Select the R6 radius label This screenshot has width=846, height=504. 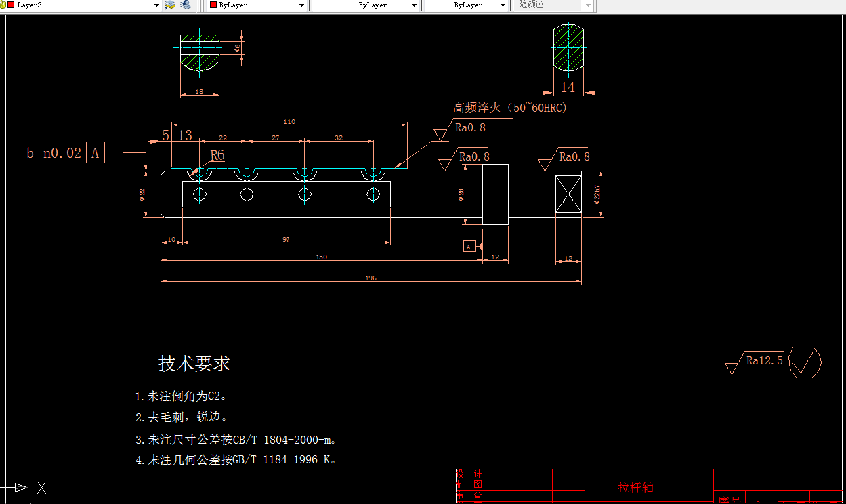216,155
